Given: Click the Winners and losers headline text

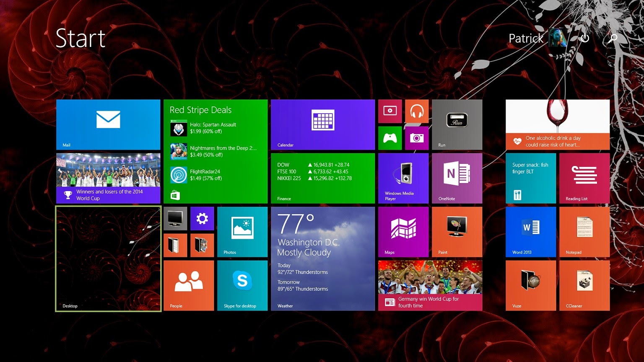Looking at the screenshot, I should tap(109, 195).
